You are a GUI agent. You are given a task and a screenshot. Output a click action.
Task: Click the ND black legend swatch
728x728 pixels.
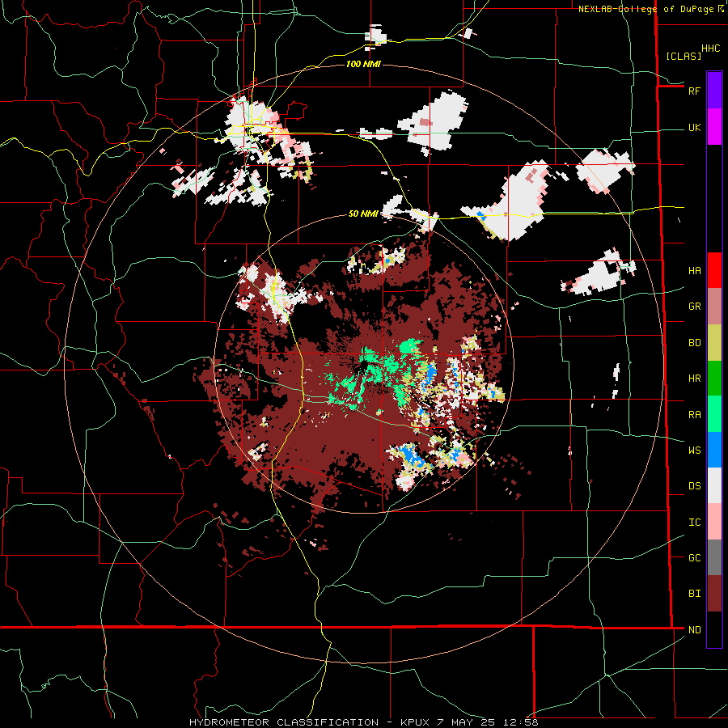[x=714, y=629]
